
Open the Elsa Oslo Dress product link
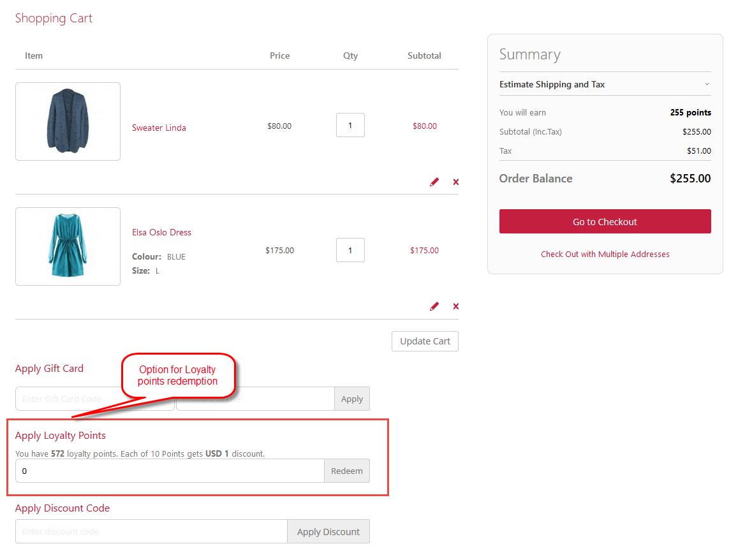point(161,232)
